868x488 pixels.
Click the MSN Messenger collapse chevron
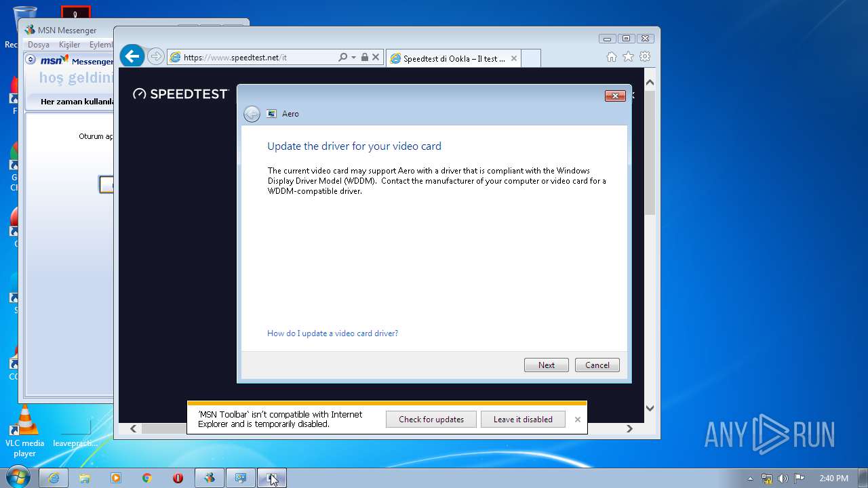(x=31, y=60)
